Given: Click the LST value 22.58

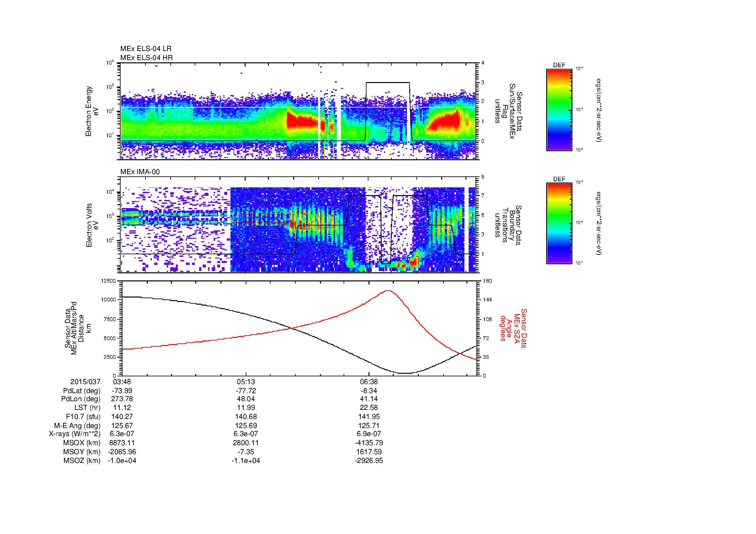Looking at the screenshot, I should (x=369, y=408).
